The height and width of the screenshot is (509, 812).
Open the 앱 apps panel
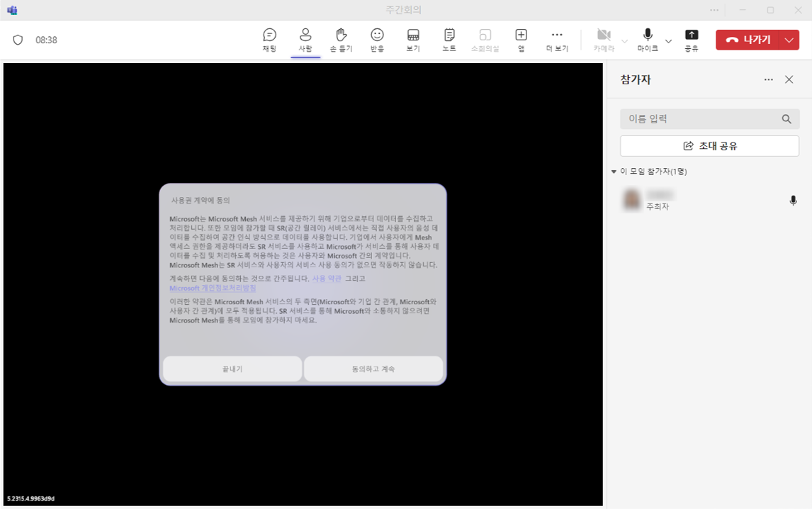click(x=520, y=40)
